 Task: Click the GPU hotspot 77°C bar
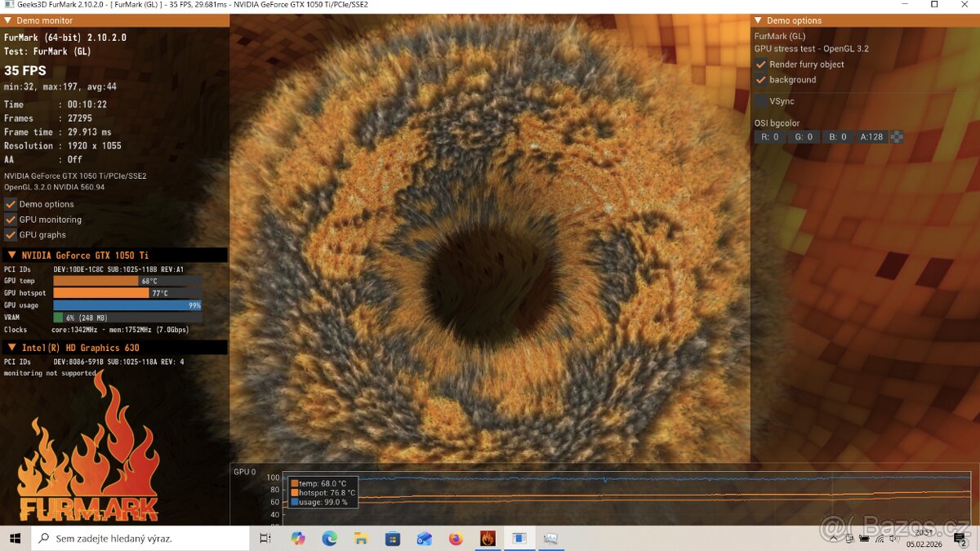127,293
